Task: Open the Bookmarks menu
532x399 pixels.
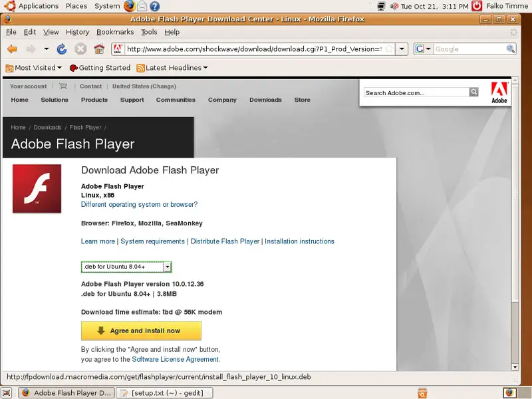Action: (x=115, y=32)
